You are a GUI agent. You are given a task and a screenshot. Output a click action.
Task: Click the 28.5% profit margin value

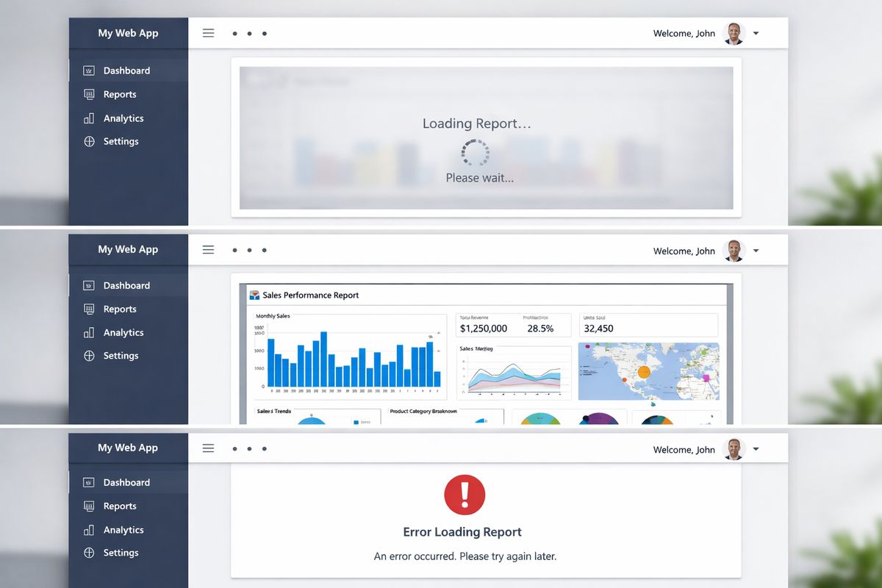(x=540, y=329)
